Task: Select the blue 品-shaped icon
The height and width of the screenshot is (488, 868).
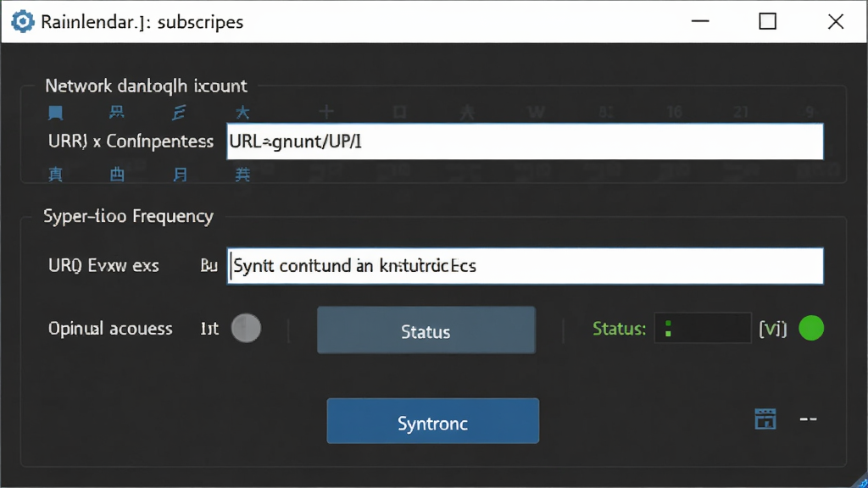Action: 117,113
